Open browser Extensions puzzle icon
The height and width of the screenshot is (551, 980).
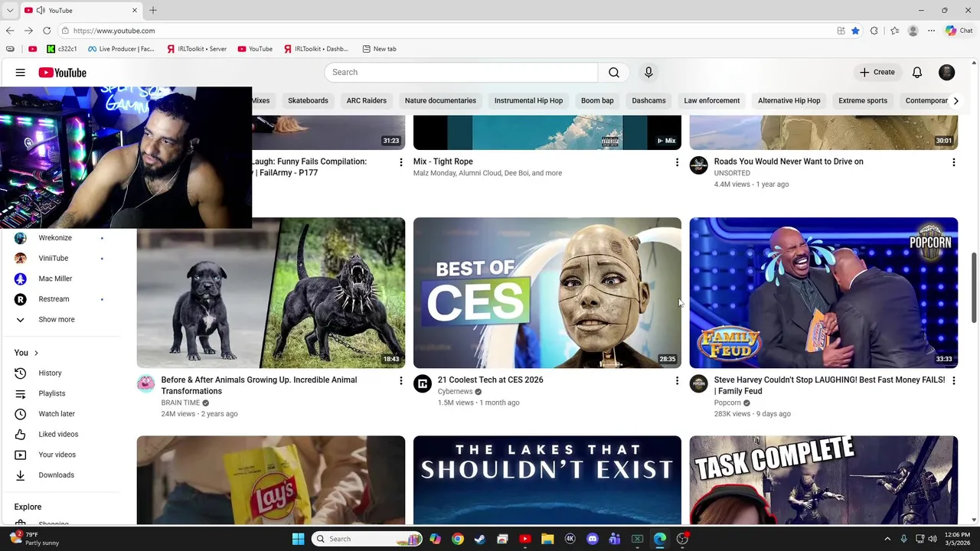[874, 31]
